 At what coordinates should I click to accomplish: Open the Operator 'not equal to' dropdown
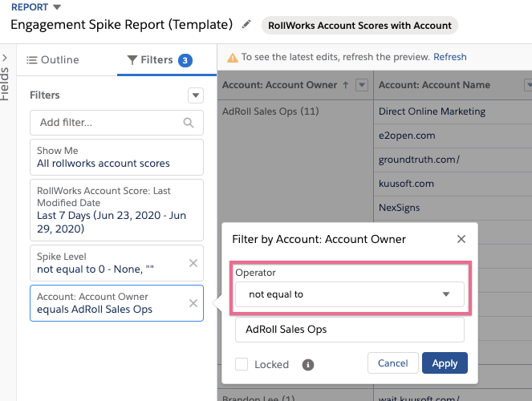pyautogui.click(x=350, y=294)
